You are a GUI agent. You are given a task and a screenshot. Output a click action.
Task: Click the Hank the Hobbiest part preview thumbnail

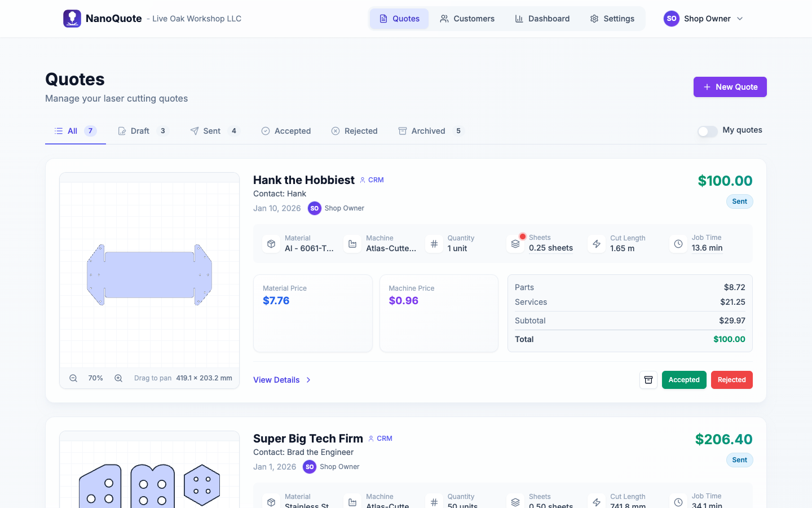(149, 275)
